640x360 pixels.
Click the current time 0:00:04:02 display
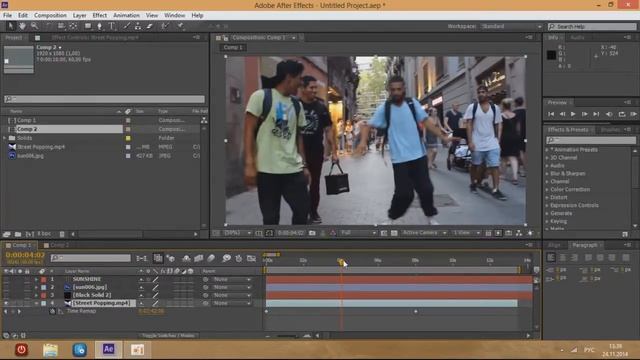point(25,255)
